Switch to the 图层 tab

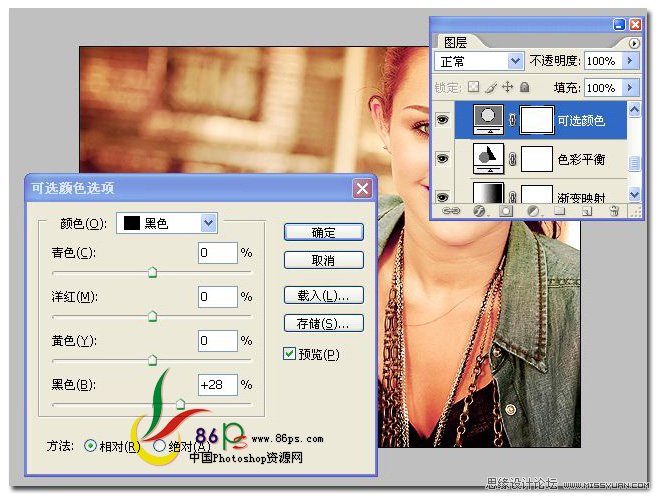point(455,42)
